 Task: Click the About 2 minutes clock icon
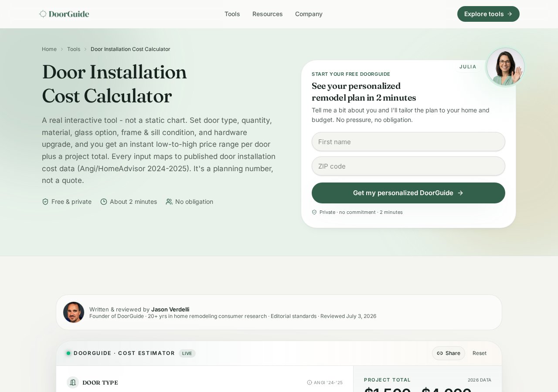[104, 202]
